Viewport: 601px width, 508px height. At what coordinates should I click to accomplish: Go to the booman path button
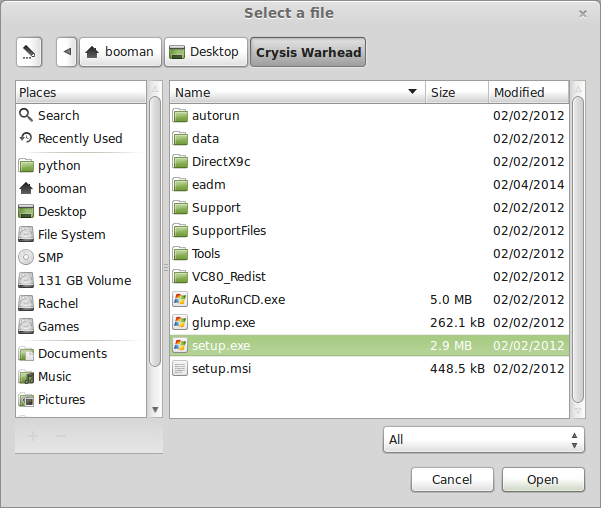tap(120, 52)
